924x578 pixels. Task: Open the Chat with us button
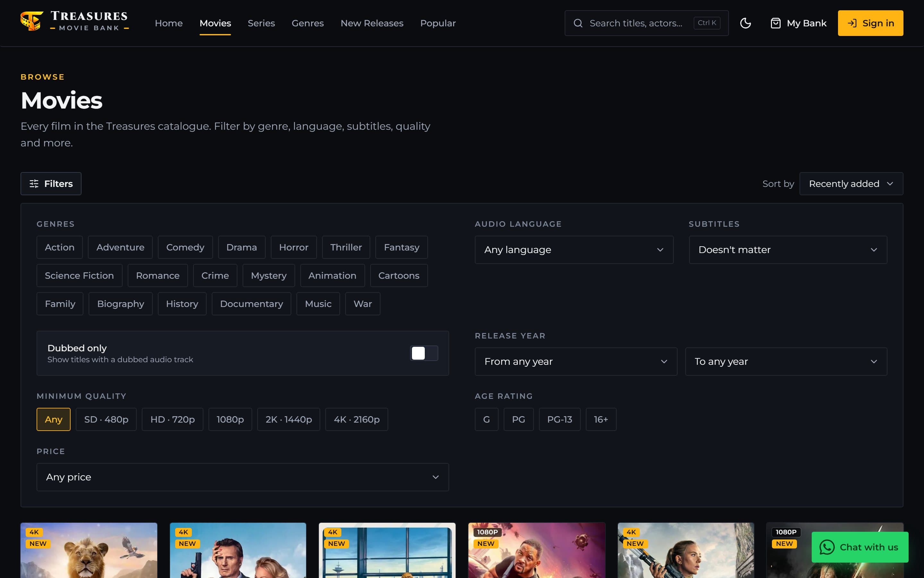[x=860, y=547]
